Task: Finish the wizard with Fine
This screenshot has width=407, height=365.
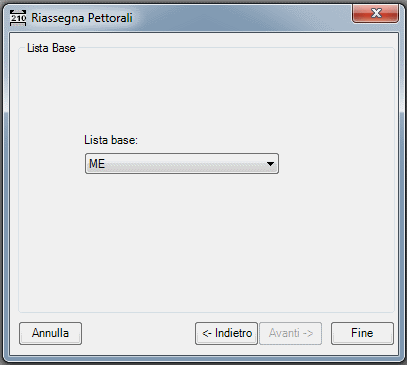Action: [362, 333]
